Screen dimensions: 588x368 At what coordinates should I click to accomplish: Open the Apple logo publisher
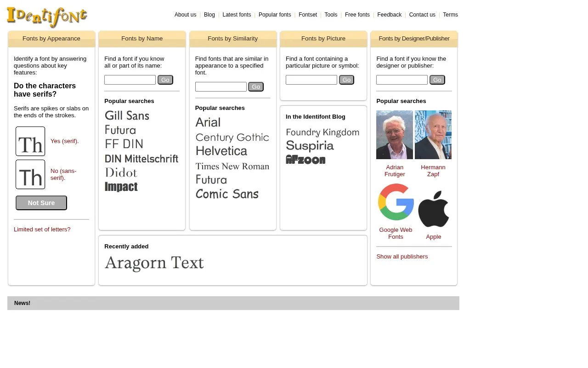tap(433, 208)
